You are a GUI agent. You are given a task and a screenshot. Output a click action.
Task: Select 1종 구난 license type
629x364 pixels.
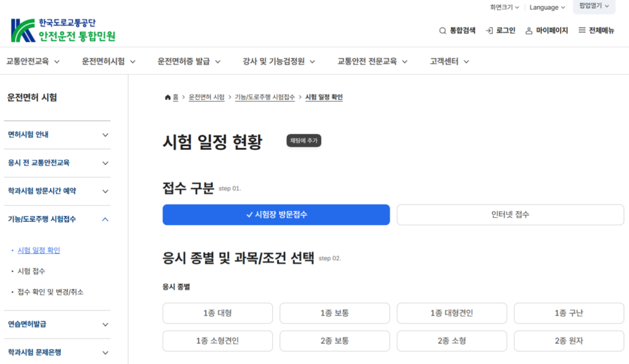click(569, 313)
